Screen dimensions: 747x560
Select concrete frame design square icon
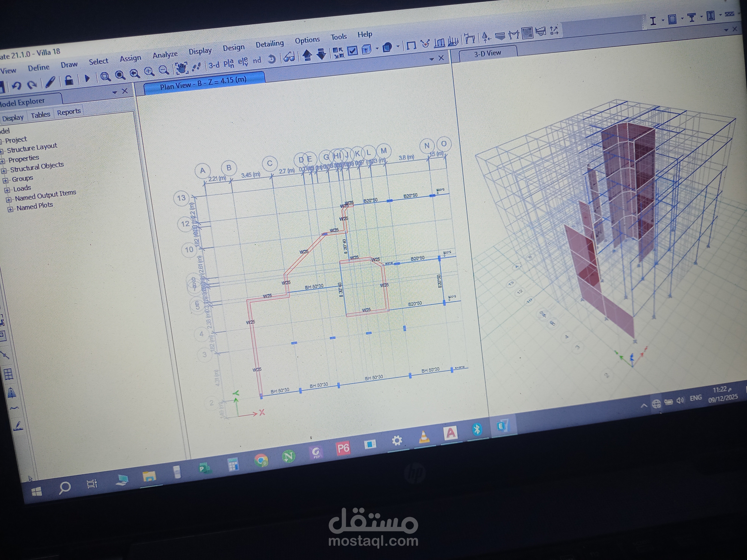click(x=672, y=19)
